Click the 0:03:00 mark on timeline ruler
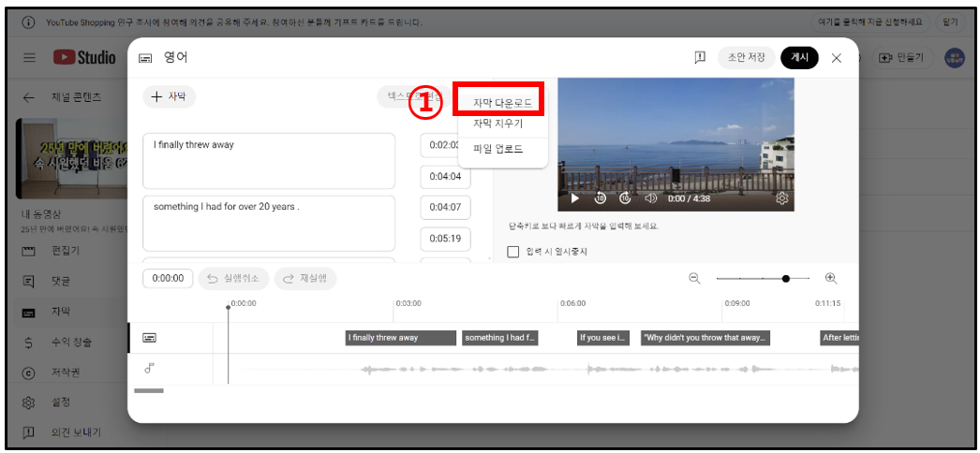980x453 pixels. [408, 304]
